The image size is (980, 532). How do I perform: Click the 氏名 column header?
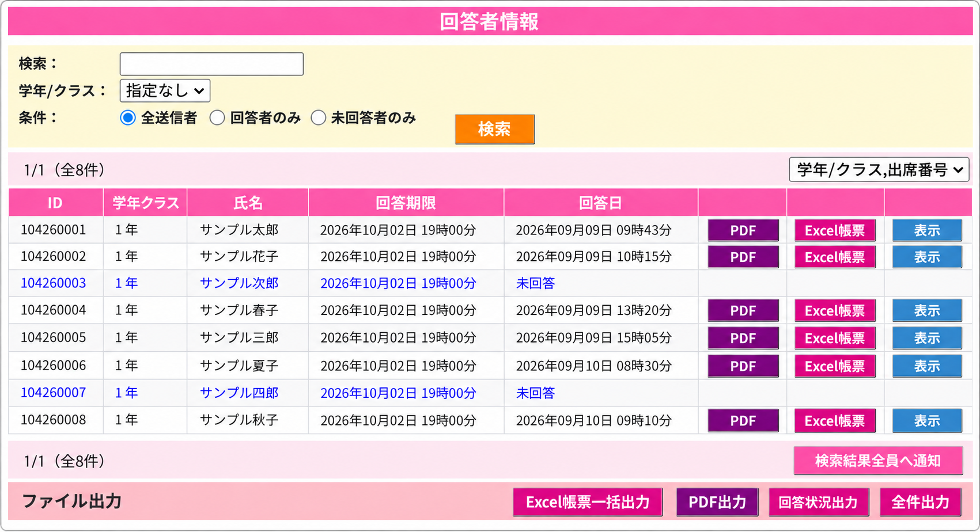click(248, 203)
